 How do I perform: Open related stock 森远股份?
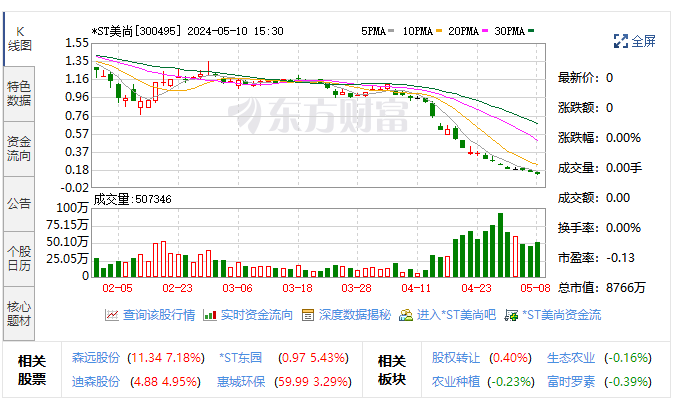coord(96,358)
